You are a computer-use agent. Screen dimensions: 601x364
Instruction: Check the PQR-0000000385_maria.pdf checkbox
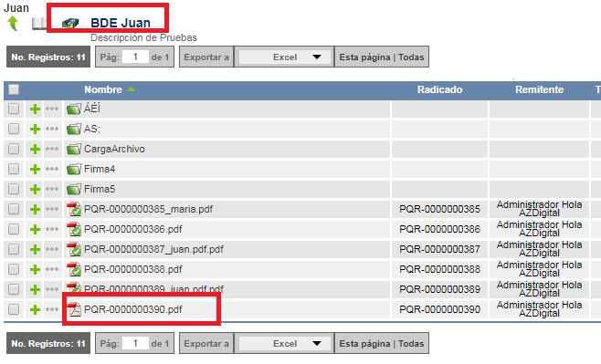[14, 209]
